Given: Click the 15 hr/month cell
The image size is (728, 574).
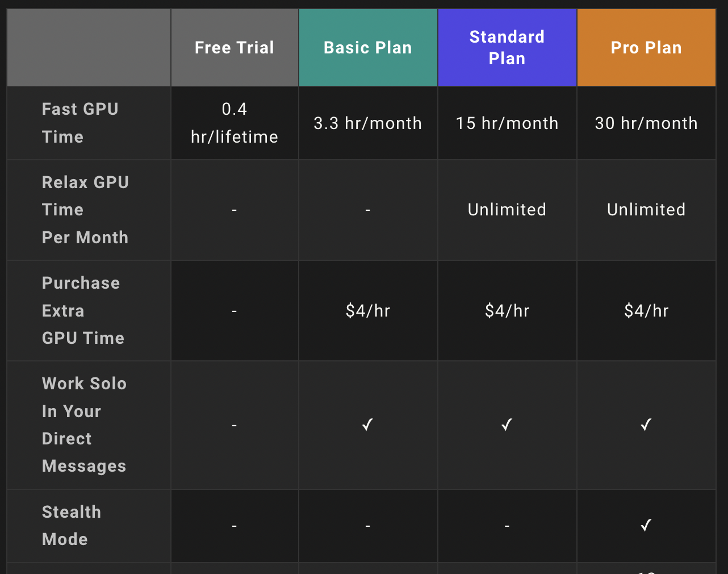Looking at the screenshot, I should [507, 123].
